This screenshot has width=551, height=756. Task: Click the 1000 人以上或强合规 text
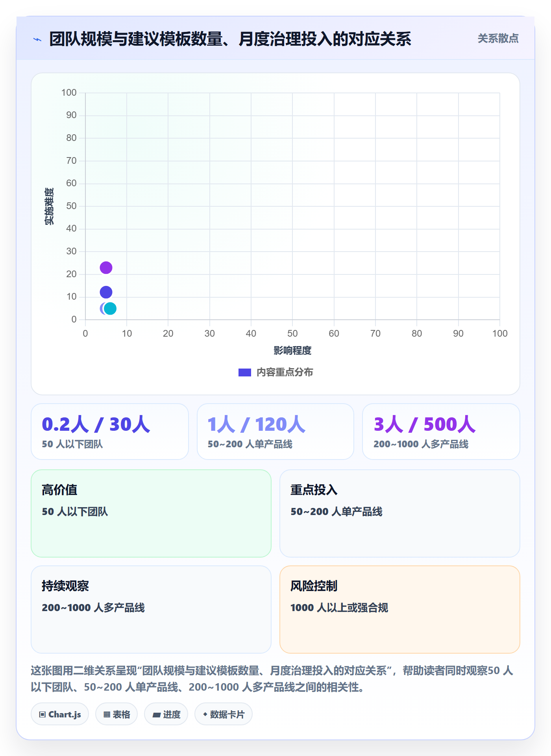click(x=339, y=608)
